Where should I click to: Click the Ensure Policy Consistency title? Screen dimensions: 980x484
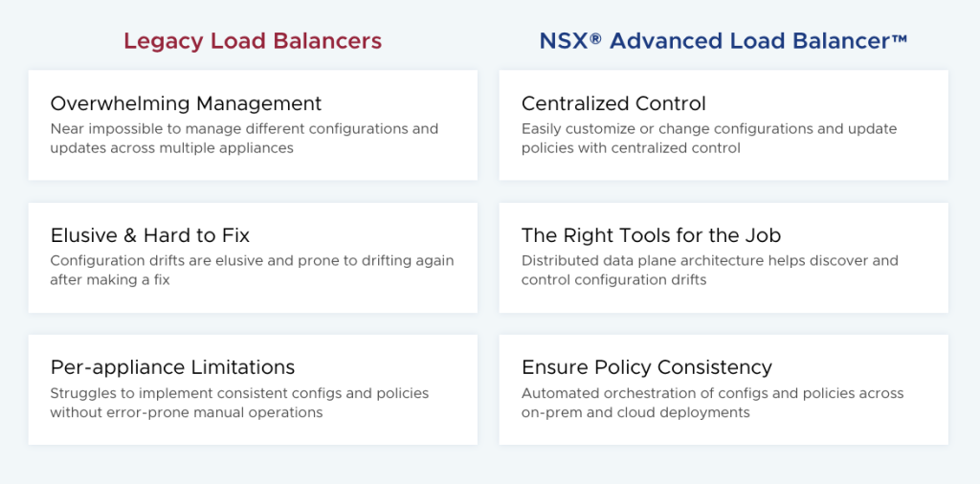646,367
